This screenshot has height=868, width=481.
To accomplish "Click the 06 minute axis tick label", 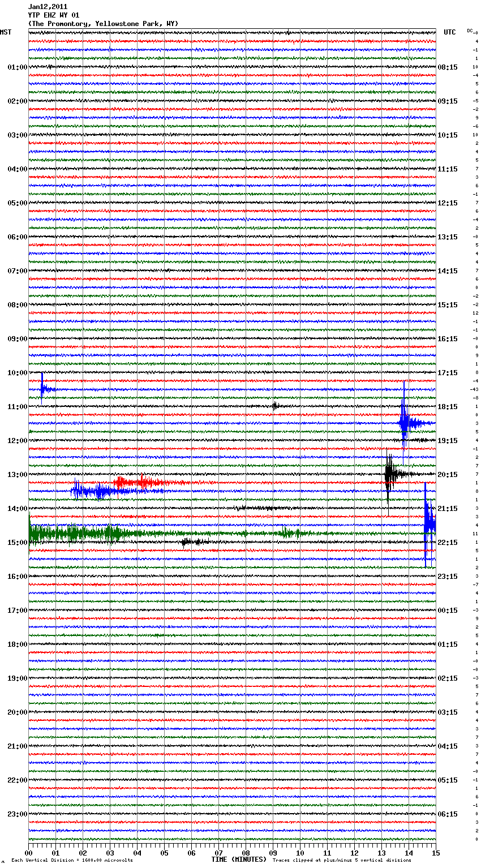I will tap(191, 853).
